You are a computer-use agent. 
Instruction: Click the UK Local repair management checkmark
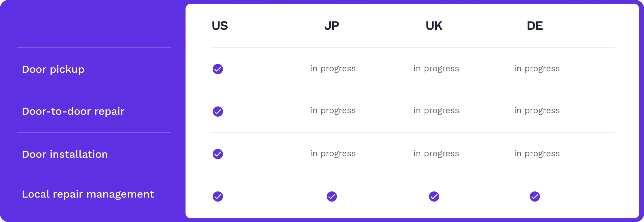point(434,197)
